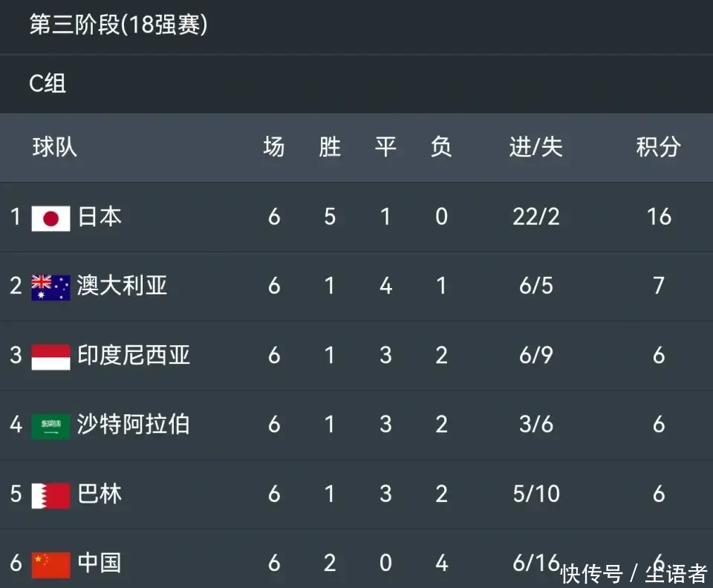Click the Japan flag icon
Image resolution: width=713 pixels, height=588 pixels.
[51, 218]
